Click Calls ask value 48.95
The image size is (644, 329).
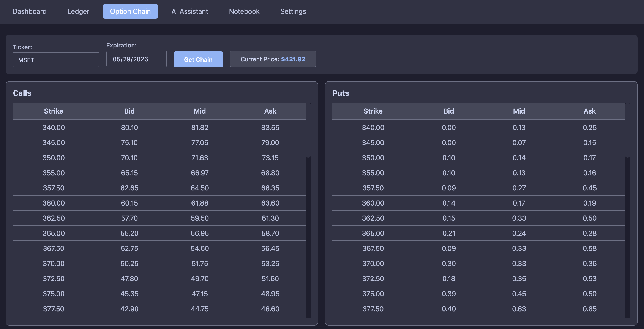pos(270,294)
